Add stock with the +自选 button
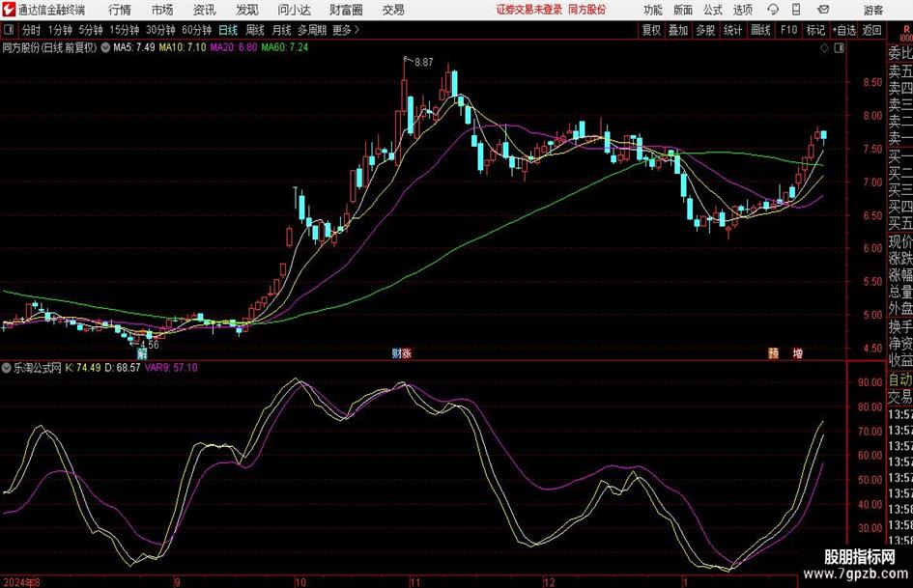Viewport: 913px width, 588px height. 844,30
